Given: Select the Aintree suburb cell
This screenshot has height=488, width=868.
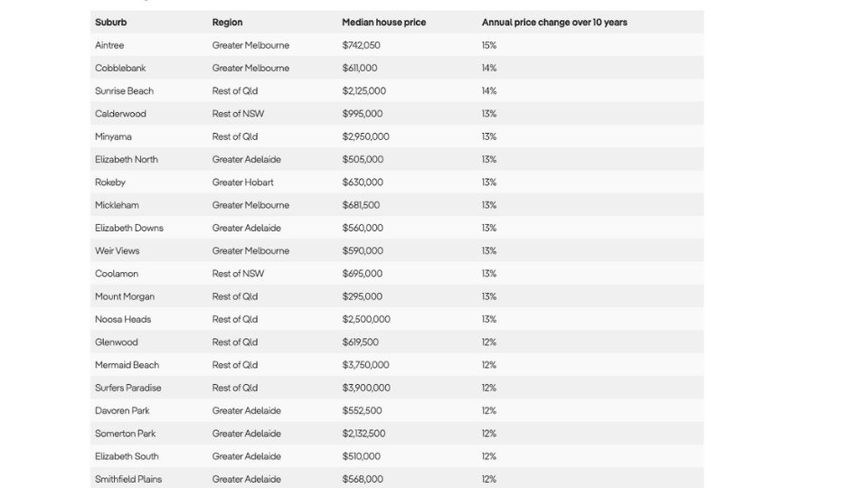Looking at the screenshot, I should point(109,45).
